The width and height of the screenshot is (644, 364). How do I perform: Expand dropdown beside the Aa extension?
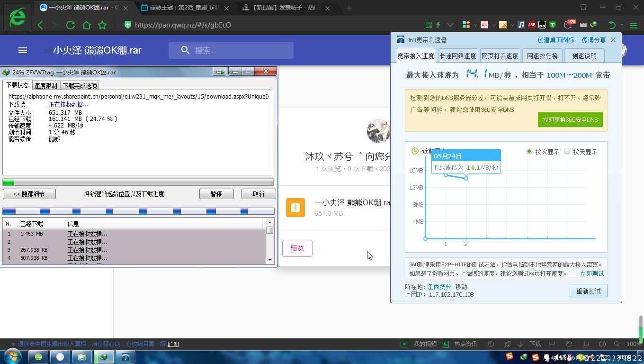point(493,25)
